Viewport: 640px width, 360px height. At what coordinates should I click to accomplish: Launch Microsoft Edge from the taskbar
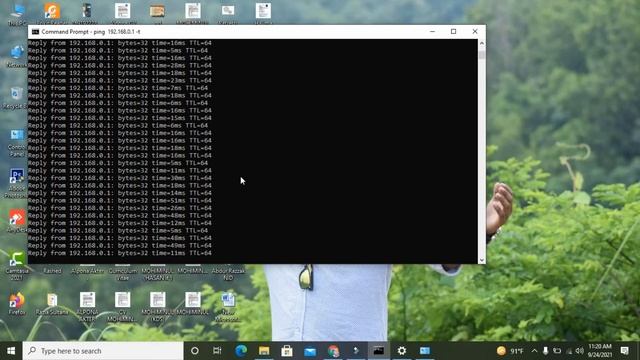pyautogui.click(x=241, y=351)
